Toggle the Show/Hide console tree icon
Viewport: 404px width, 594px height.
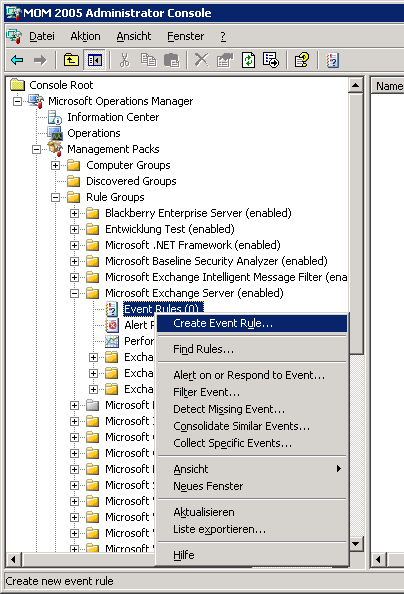point(94,60)
